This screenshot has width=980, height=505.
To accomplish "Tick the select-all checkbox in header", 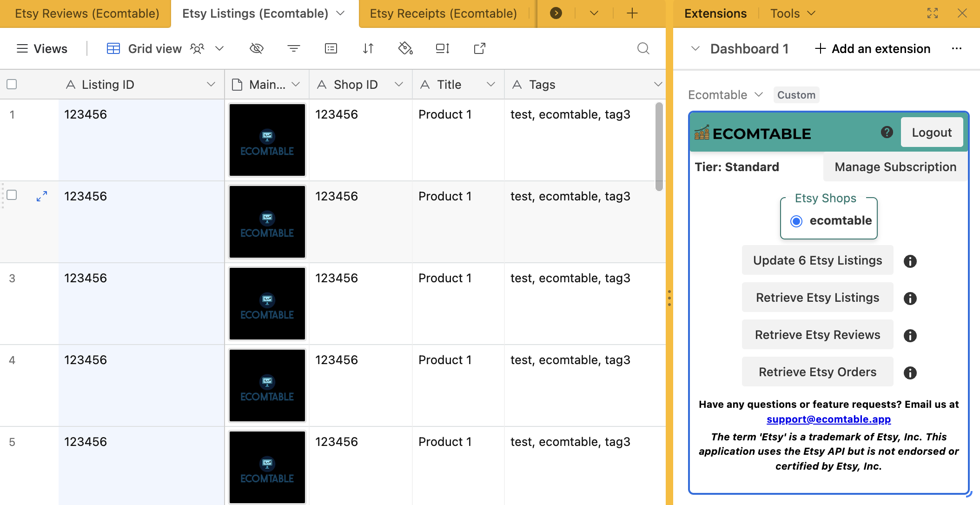I will [12, 84].
